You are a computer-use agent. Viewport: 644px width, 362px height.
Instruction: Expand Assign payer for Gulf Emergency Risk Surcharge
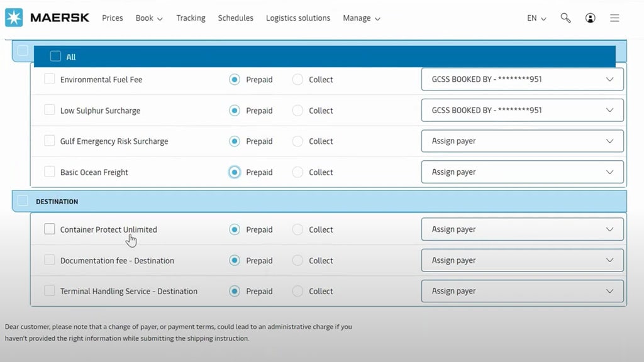pyautogui.click(x=522, y=141)
